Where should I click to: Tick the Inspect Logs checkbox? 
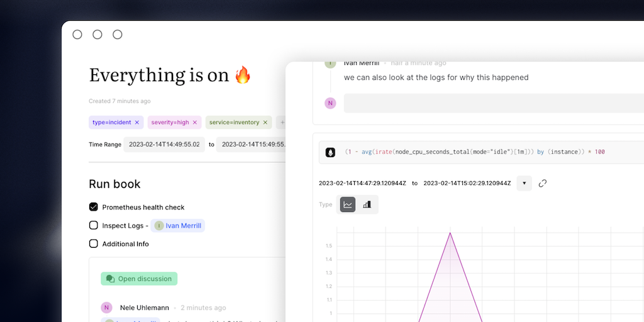[94, 226]
